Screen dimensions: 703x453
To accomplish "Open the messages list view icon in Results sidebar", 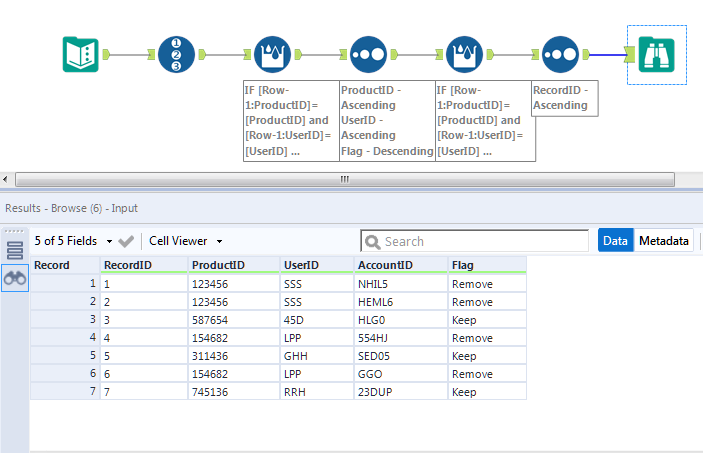I will (x=15, y=251).
